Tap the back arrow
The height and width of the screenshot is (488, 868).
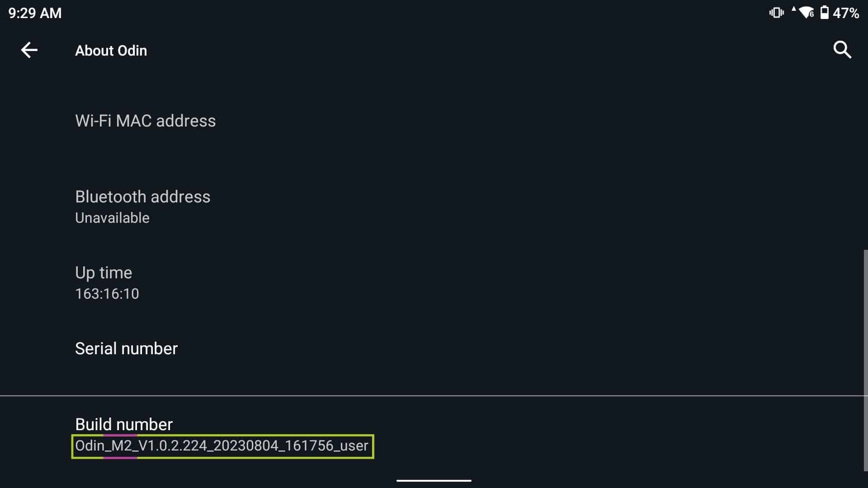[29, 50]
